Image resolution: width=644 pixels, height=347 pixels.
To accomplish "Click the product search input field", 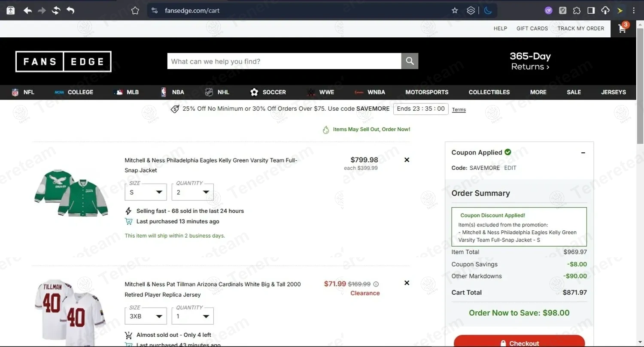I will click(x=284, y=61).
